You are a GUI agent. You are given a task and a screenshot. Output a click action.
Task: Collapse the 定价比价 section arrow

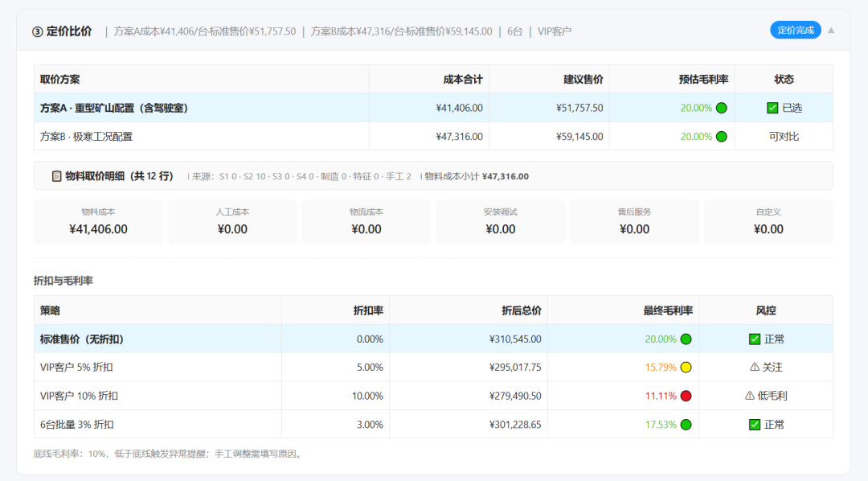point(831,31)
